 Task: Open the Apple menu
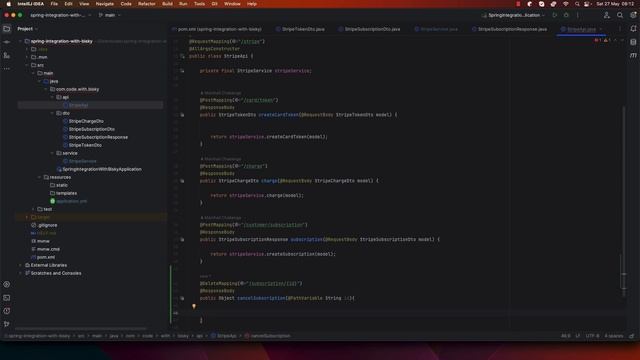[8, 4]
